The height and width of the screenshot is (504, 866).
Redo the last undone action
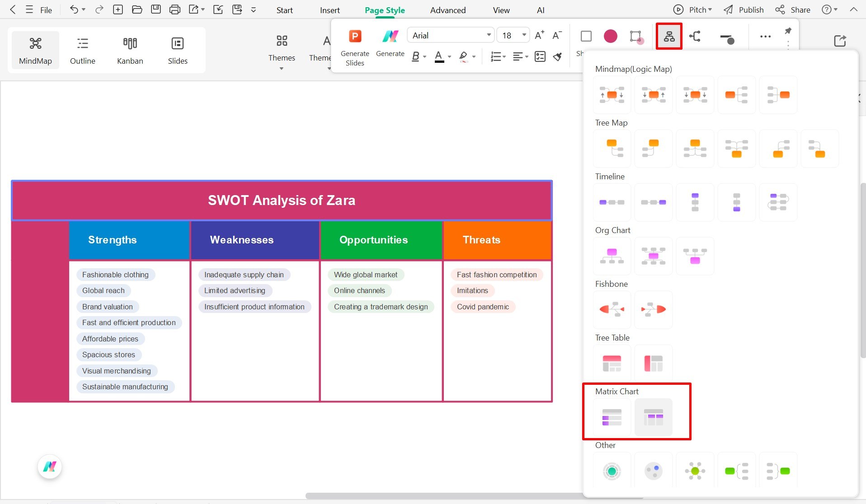[99, 9]
